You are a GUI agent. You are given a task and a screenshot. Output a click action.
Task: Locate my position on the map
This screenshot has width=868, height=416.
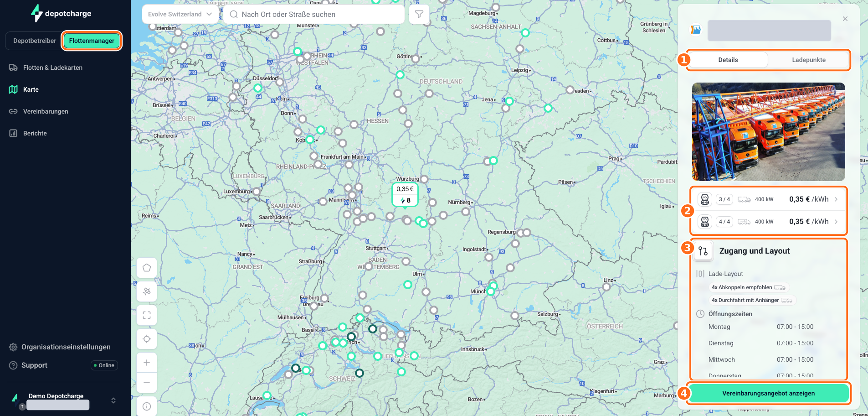point(147,339)
